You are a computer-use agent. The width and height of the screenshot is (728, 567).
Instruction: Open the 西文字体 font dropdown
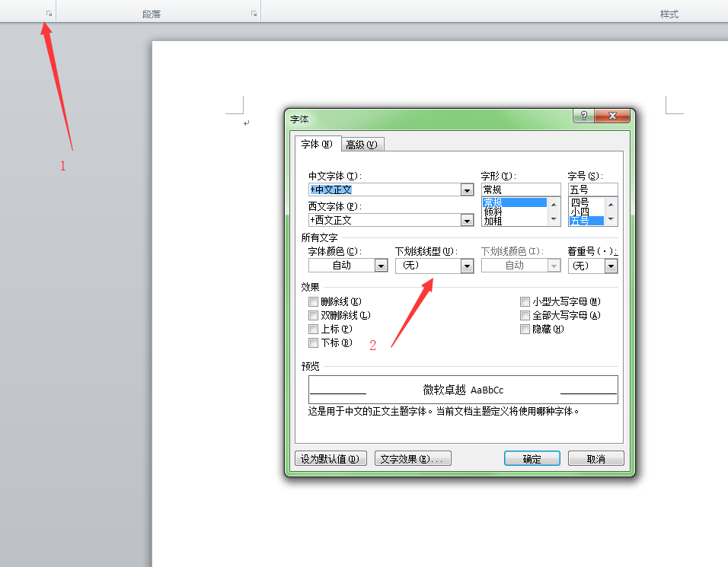tap(468, 220)
